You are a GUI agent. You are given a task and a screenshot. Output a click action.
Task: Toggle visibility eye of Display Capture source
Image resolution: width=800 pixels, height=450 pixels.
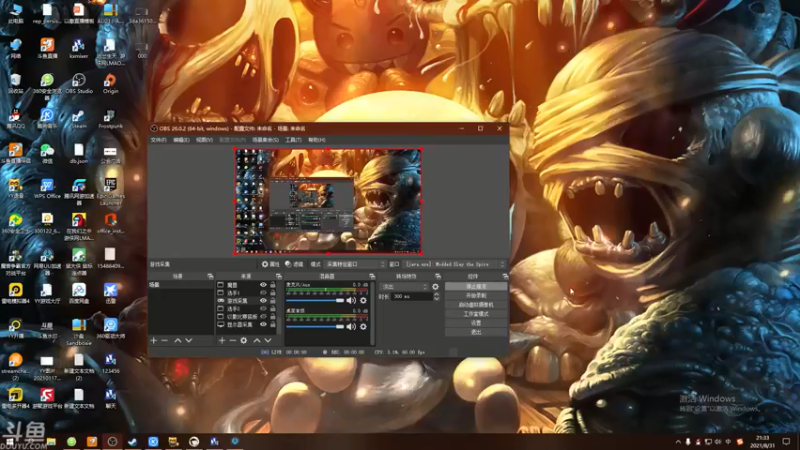click(263, 324)
